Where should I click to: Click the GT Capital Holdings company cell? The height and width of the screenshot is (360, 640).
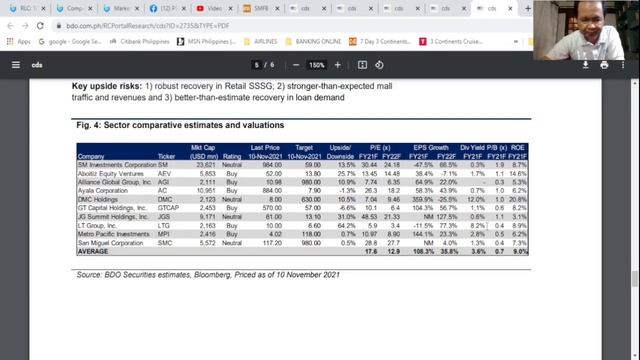pyautogui.click(x=112, y=208)
